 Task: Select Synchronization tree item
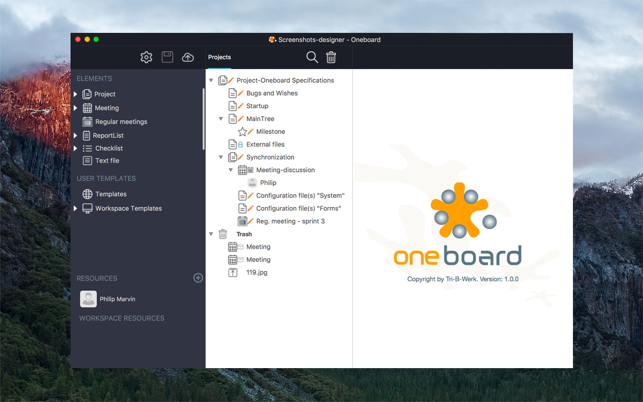270,157
